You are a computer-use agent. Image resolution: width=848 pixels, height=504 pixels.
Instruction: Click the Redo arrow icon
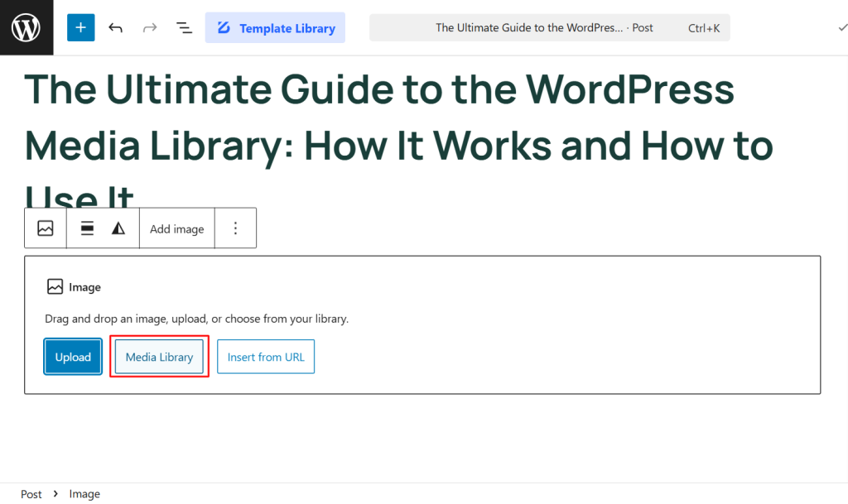[150, 26]
